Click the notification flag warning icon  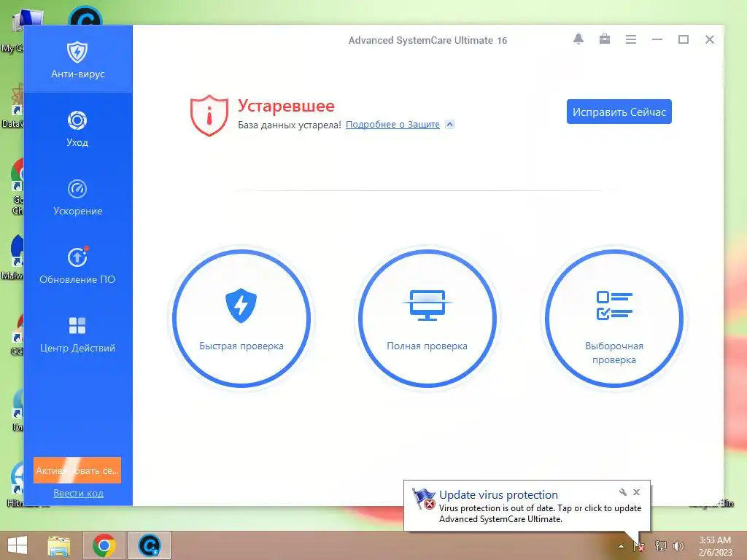click(424, 499)
